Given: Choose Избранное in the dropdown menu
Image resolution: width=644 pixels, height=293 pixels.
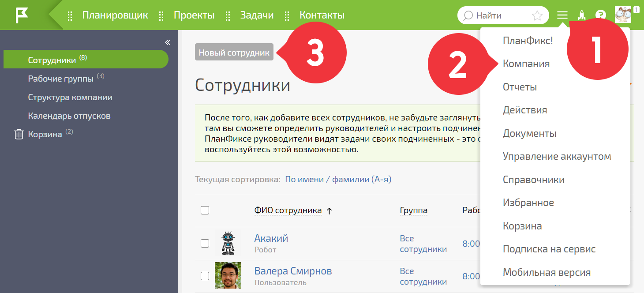Looking at the screenshot, I should click(528, 203).
